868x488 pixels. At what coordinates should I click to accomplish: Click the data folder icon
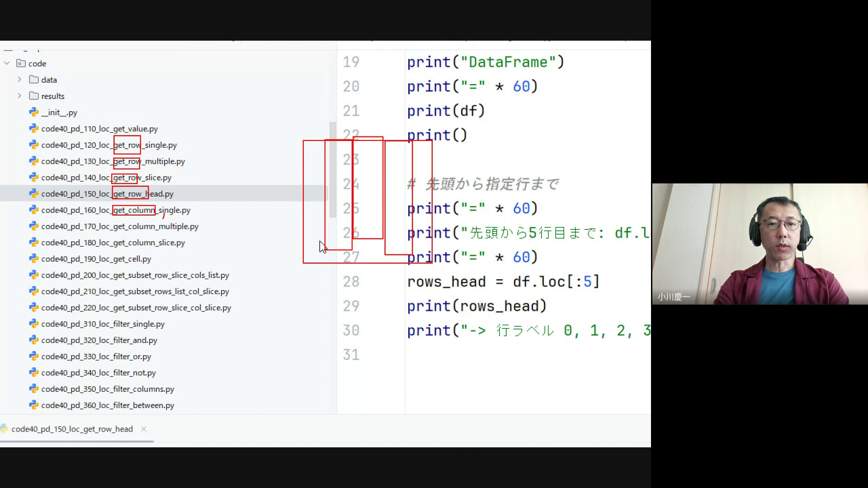click(x=34, y=80)
